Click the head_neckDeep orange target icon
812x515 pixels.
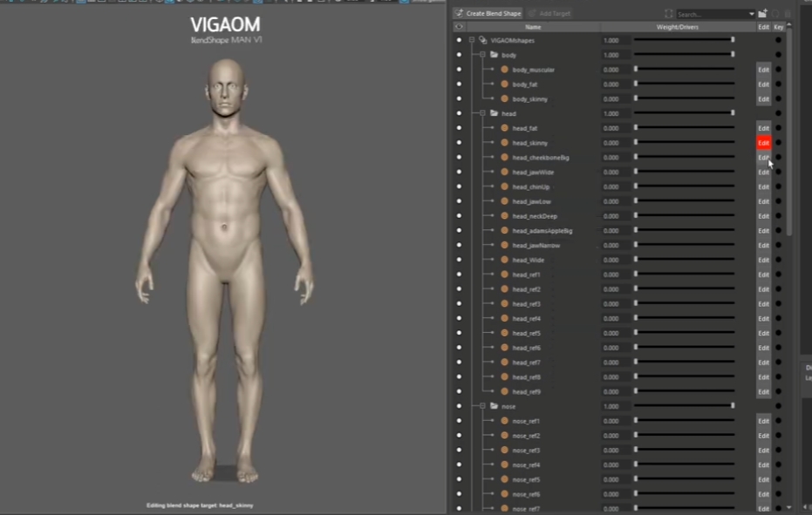[504, 216]
